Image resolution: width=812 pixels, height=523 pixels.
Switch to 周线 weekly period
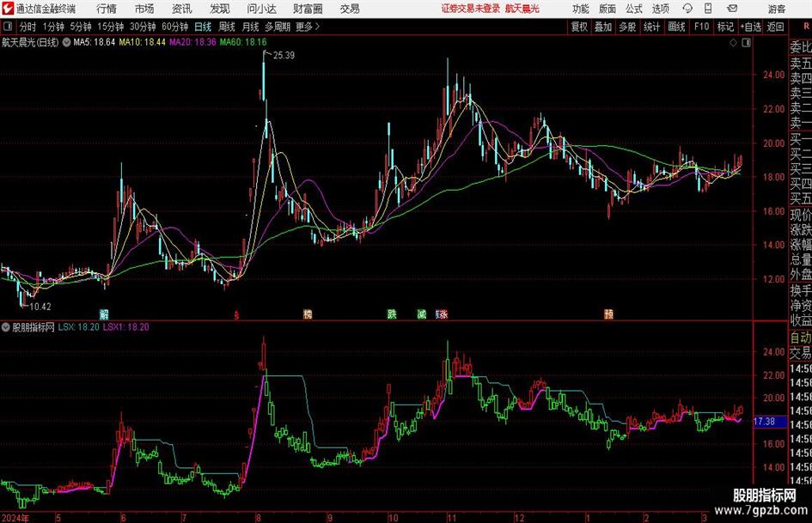point(227,27)
